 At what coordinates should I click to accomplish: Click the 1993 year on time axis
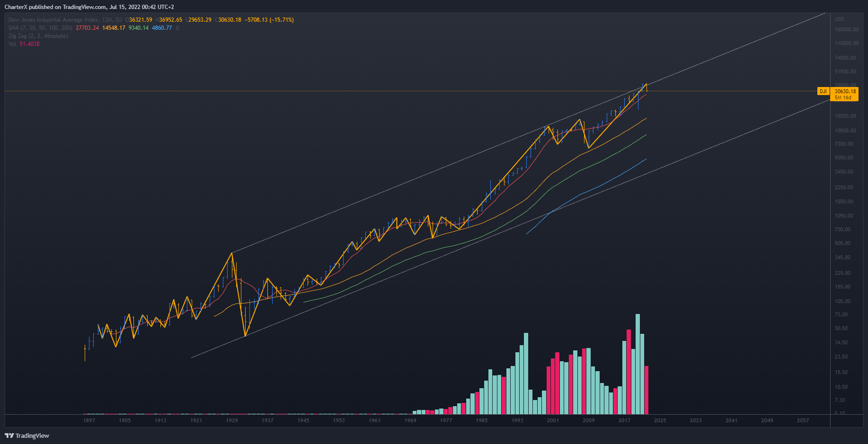517,420
